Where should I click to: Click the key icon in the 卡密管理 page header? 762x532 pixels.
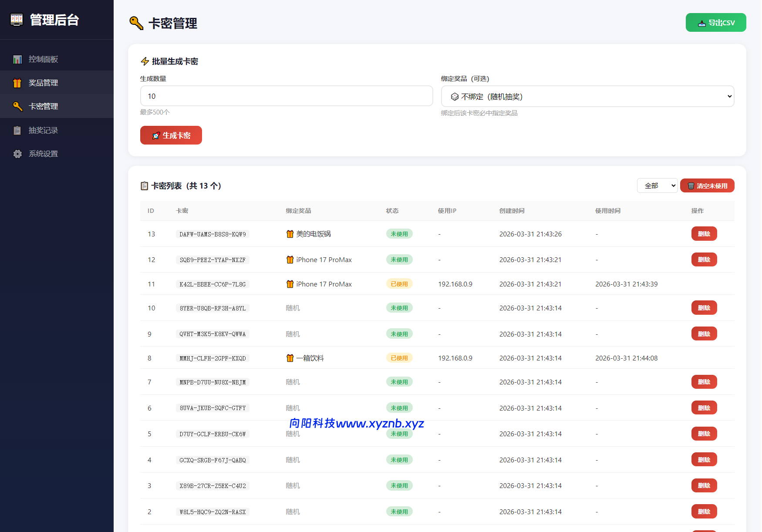point(135,23)
